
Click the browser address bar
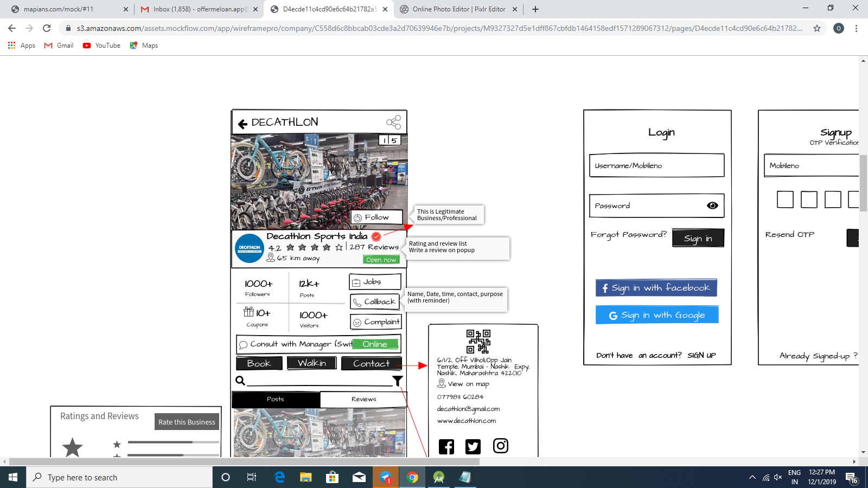(x=438, y=28)
